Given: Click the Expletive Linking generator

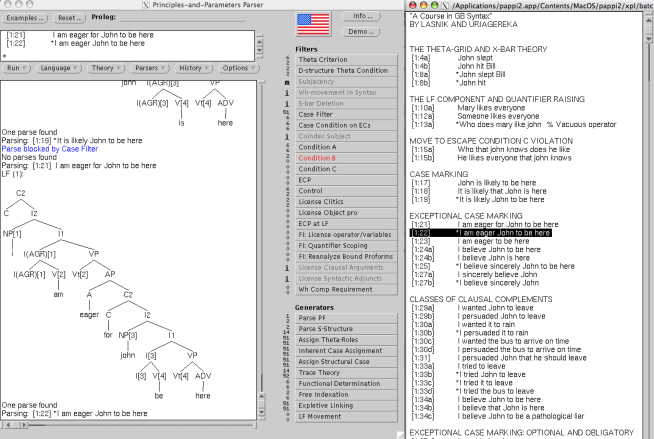Looking at the screenshot, I should [346, 405].
